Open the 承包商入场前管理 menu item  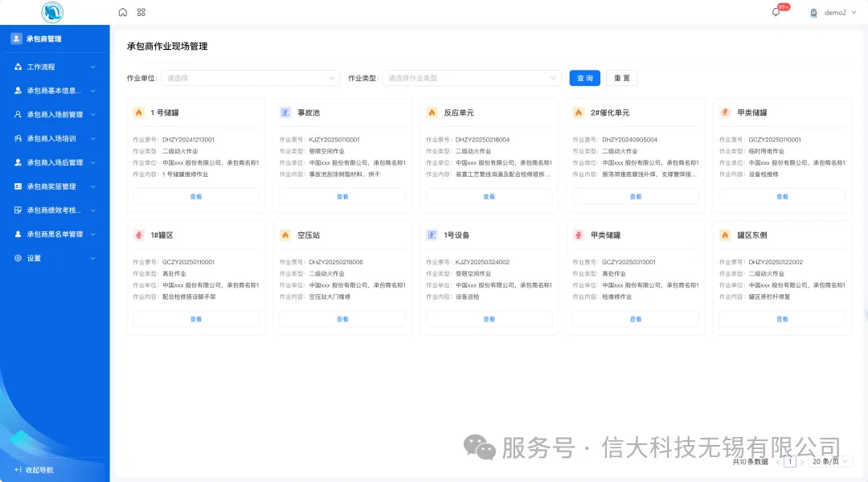coord(55,115)
